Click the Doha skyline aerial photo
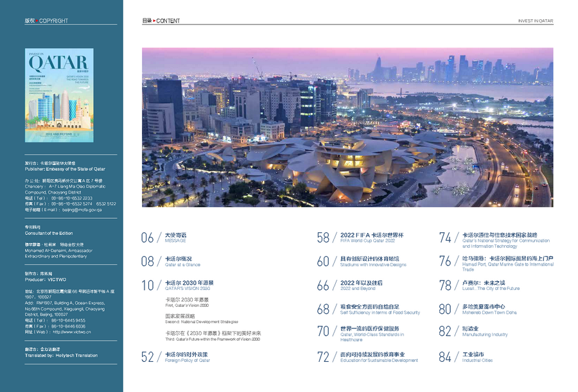578x392 pixels. coord(347,127)
